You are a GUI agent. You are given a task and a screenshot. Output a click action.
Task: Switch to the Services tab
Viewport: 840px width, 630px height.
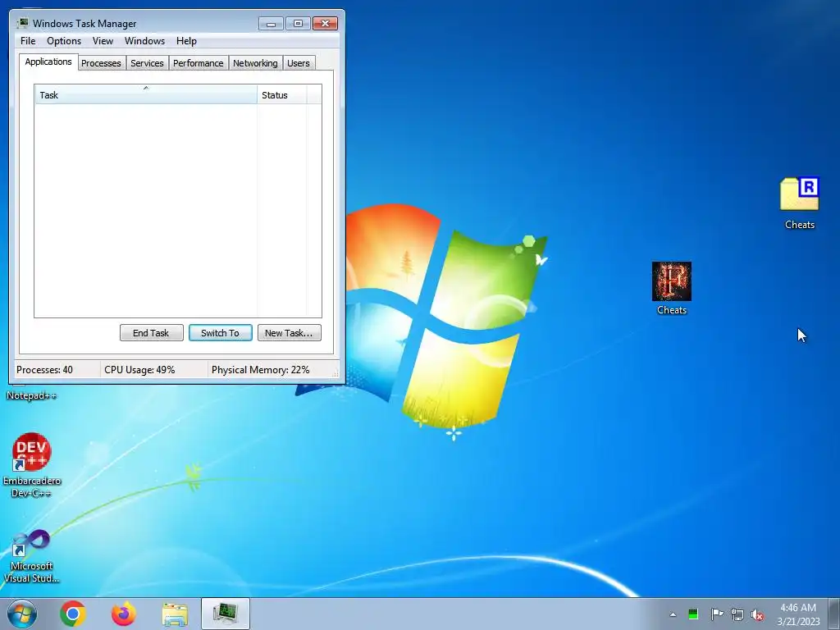tap(147, 63)
